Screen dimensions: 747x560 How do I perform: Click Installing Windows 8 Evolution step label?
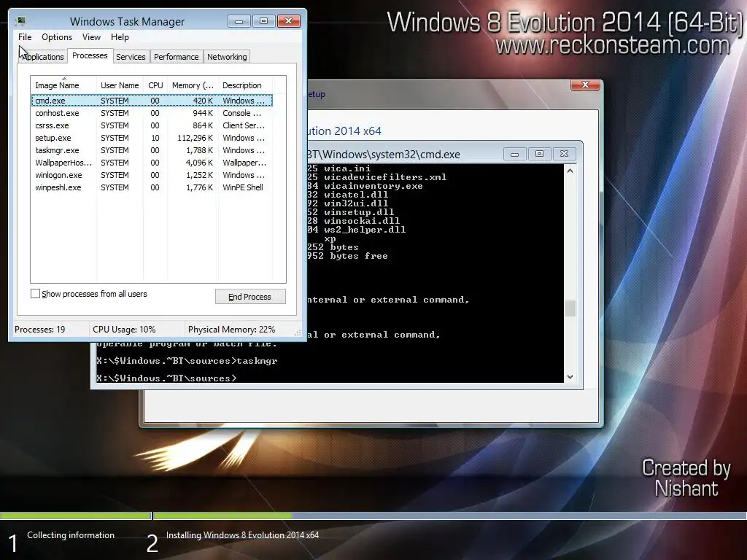coord(242,534)
